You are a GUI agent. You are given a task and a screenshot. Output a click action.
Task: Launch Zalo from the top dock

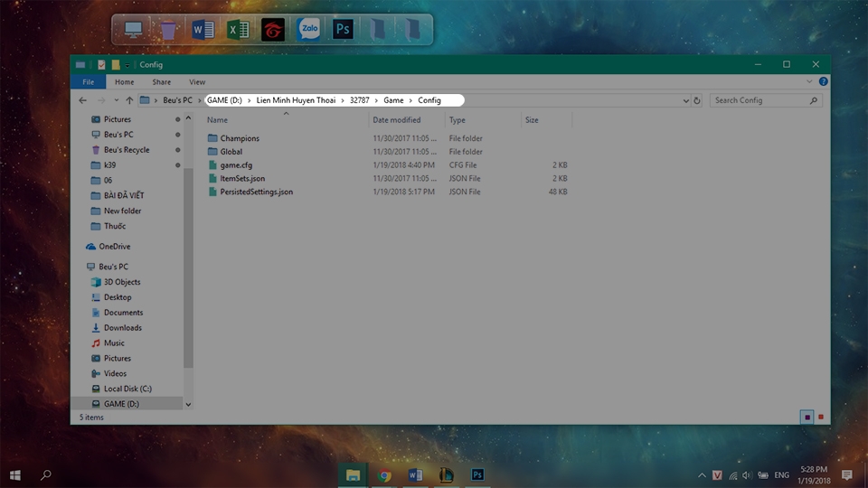[308, 29]
